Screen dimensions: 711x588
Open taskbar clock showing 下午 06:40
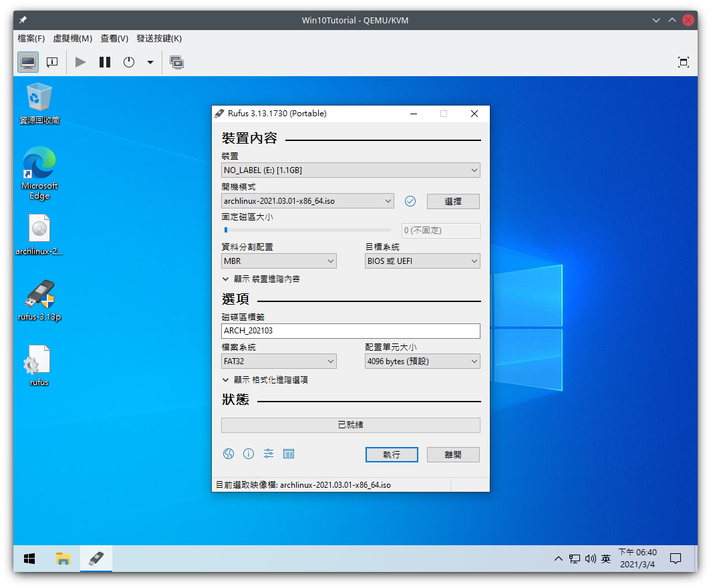(x=637, y=559)
